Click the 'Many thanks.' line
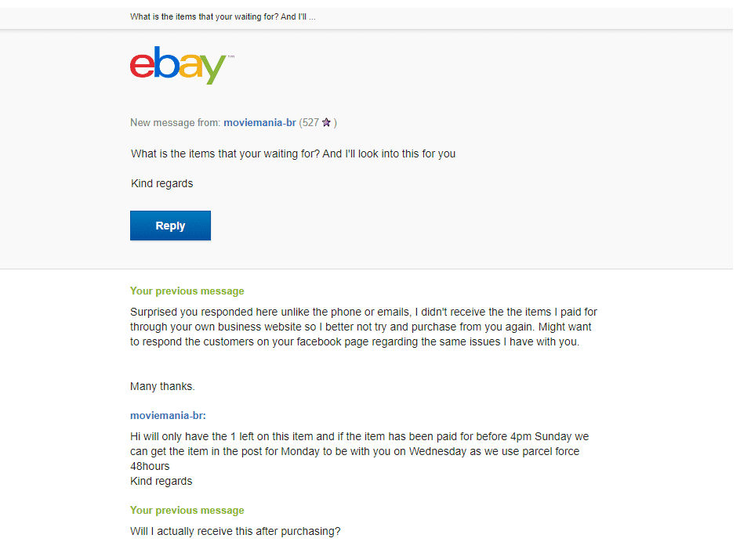This screenshot has width=740, height=560. pos(162,387)
